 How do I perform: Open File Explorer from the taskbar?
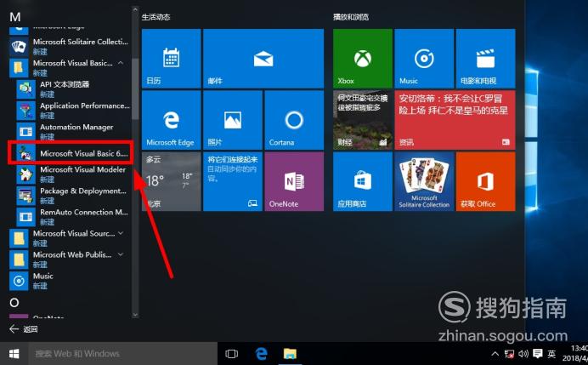(x=290, y=354)
